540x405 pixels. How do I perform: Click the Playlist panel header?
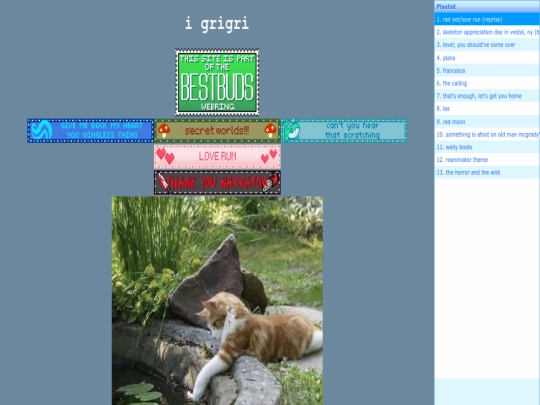click(x=487, y=7)
